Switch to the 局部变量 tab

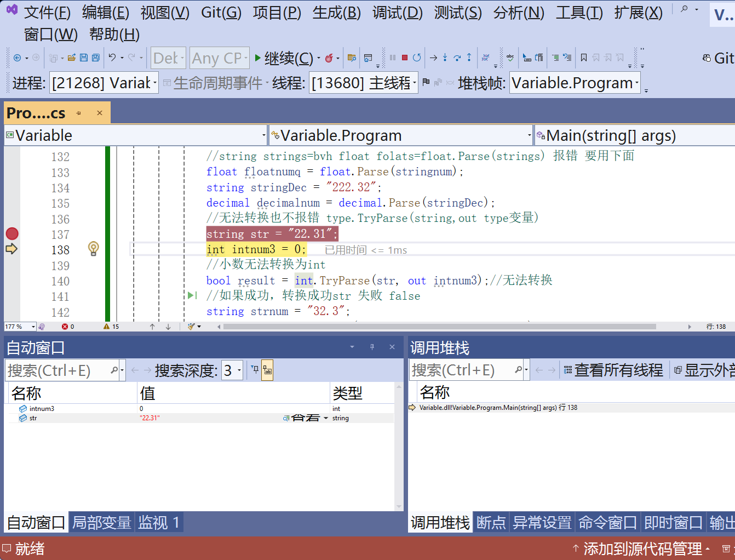pos(103,522)
